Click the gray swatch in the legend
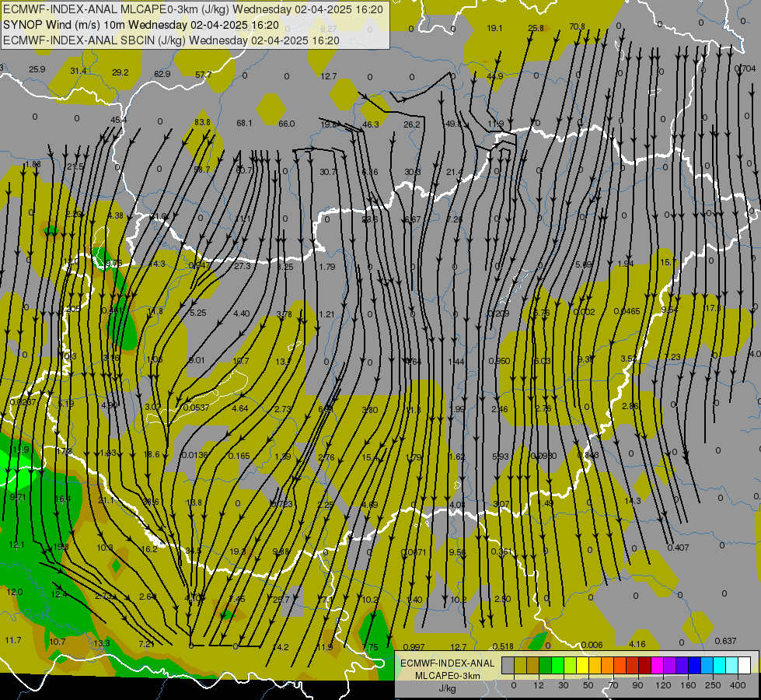 click(508, 665)
